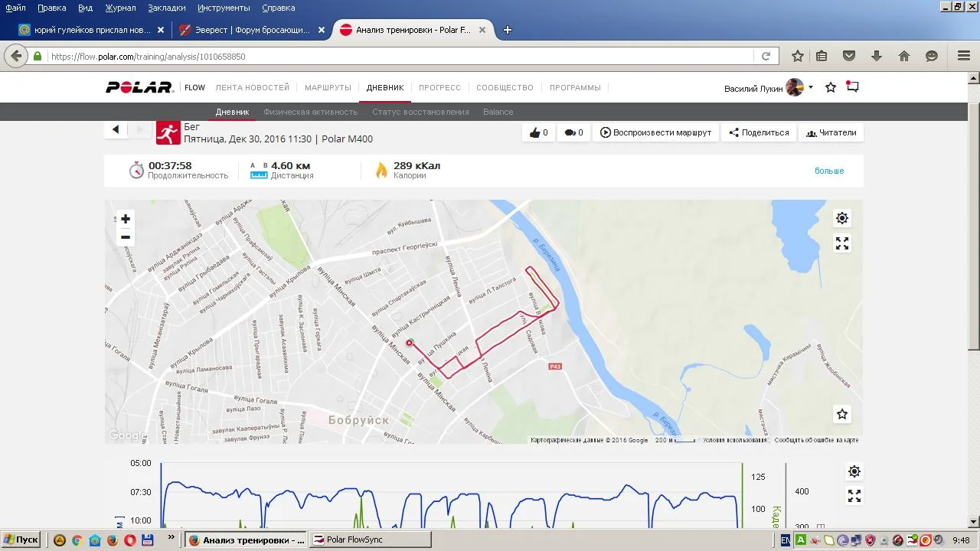Select the 'Физическая активность' sub-tab
Image resolution: width=980 pixels, height=551 pixels.
pos(311,112)
